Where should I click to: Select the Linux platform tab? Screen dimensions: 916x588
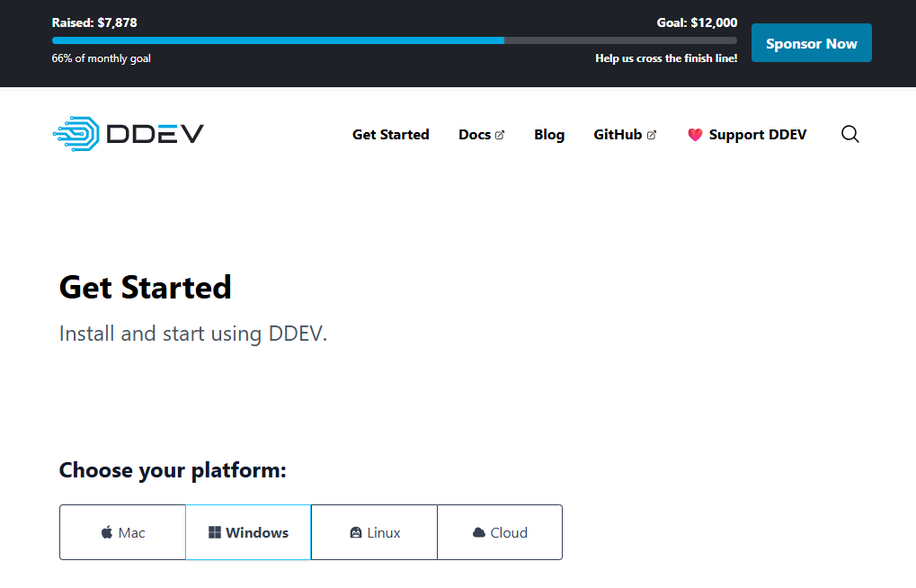375,532
